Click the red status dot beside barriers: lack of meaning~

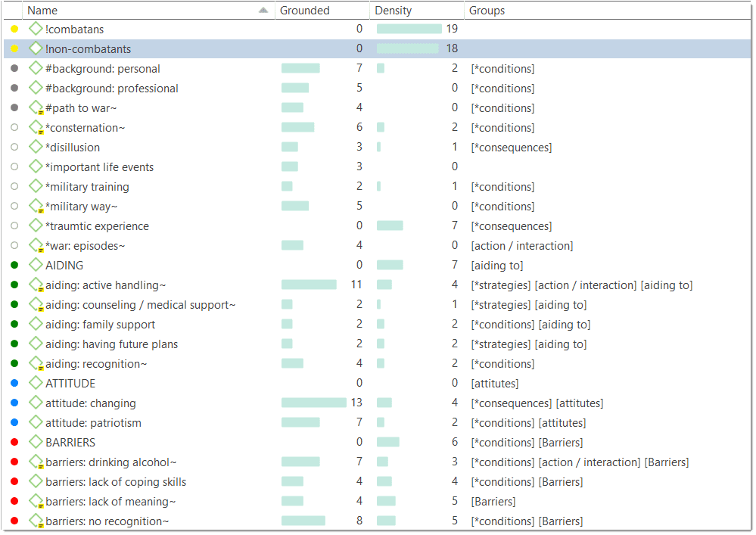[x=13, y=501]
